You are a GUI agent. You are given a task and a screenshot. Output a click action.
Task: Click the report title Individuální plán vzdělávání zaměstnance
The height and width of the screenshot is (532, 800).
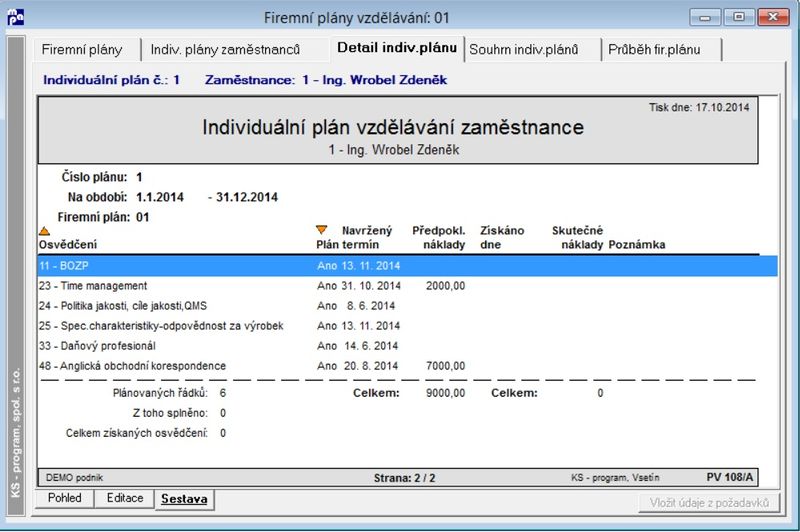393,127
